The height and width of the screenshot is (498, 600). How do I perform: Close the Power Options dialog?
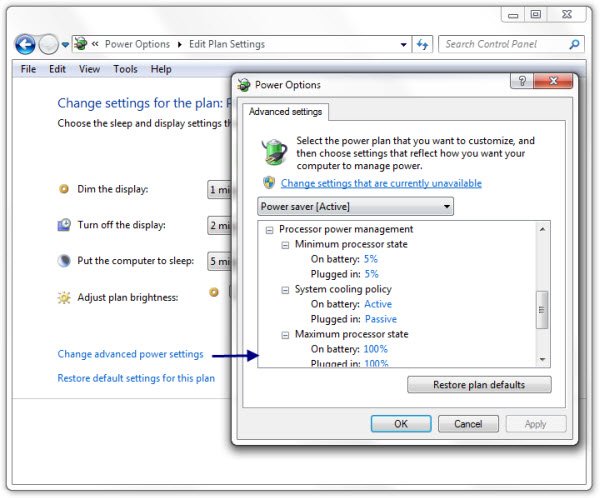(x=553, y=81)
